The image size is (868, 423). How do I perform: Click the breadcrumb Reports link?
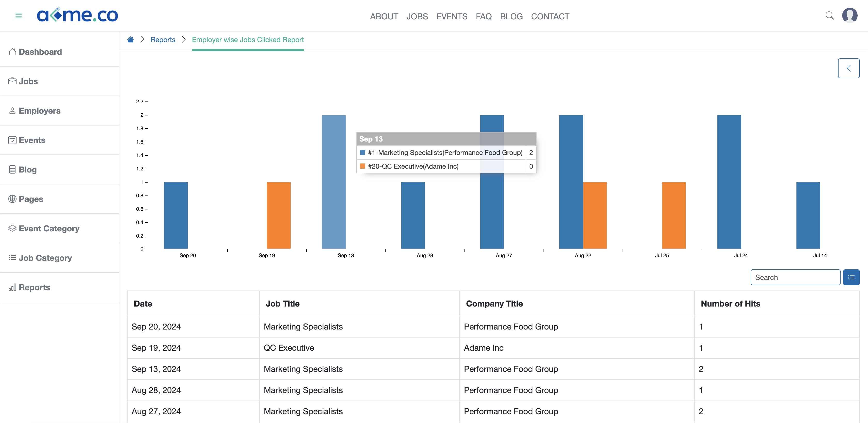coord(163,39)
